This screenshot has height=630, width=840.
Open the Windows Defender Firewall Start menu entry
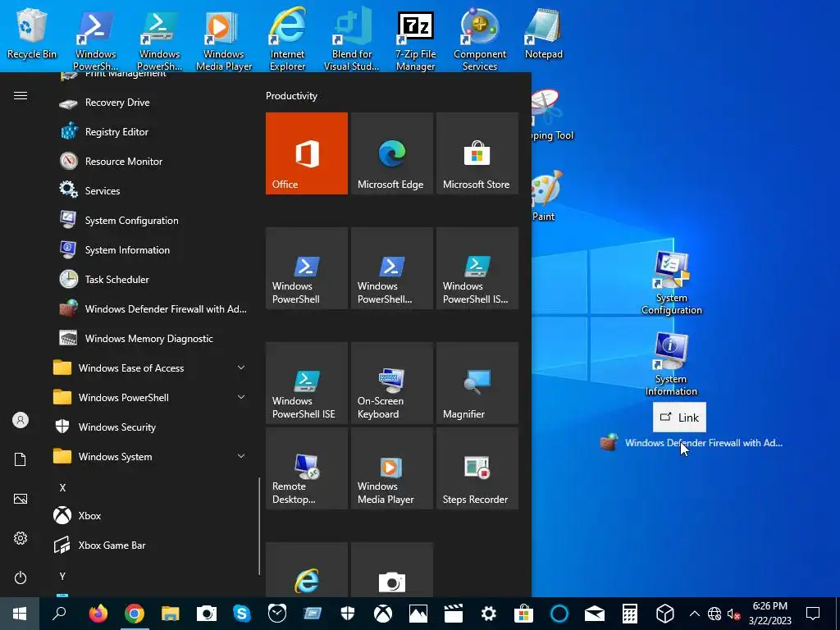click(x=150, y=309)
